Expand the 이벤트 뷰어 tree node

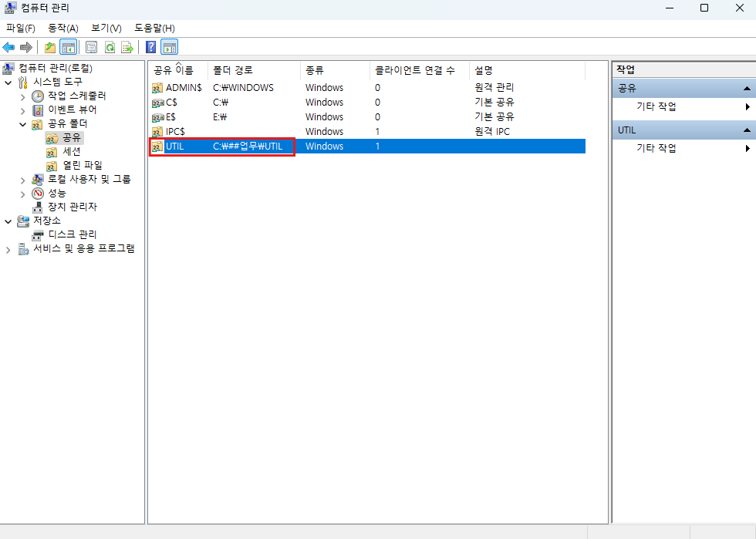(23, 109)
